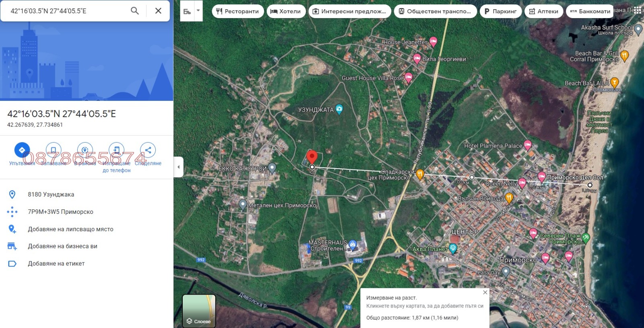The image size is (644, 328).
Task: Expand the language dropdown arrow
Action: point(198,11)
